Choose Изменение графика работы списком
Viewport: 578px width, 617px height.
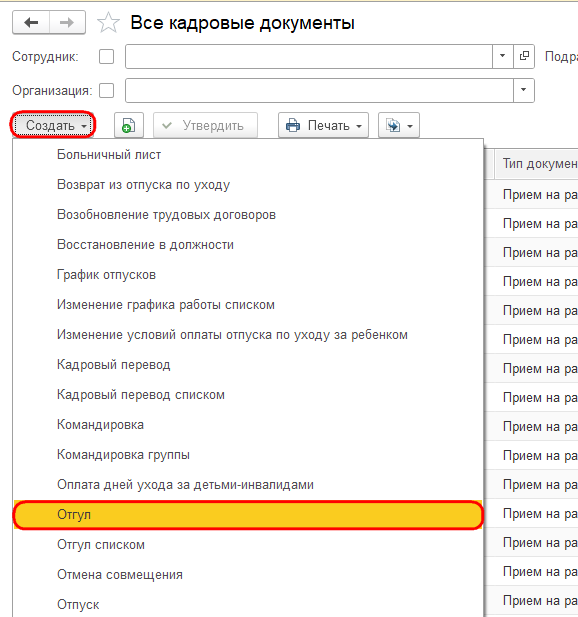248,305
